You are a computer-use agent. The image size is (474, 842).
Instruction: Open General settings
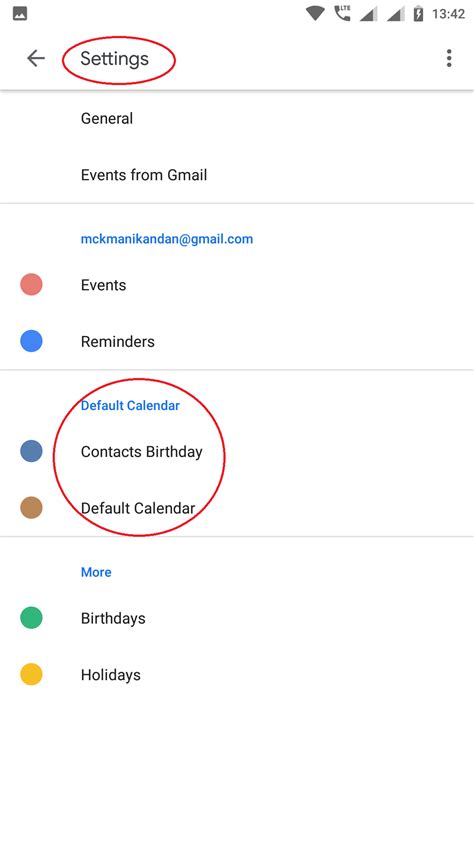(x=237, y=118)
